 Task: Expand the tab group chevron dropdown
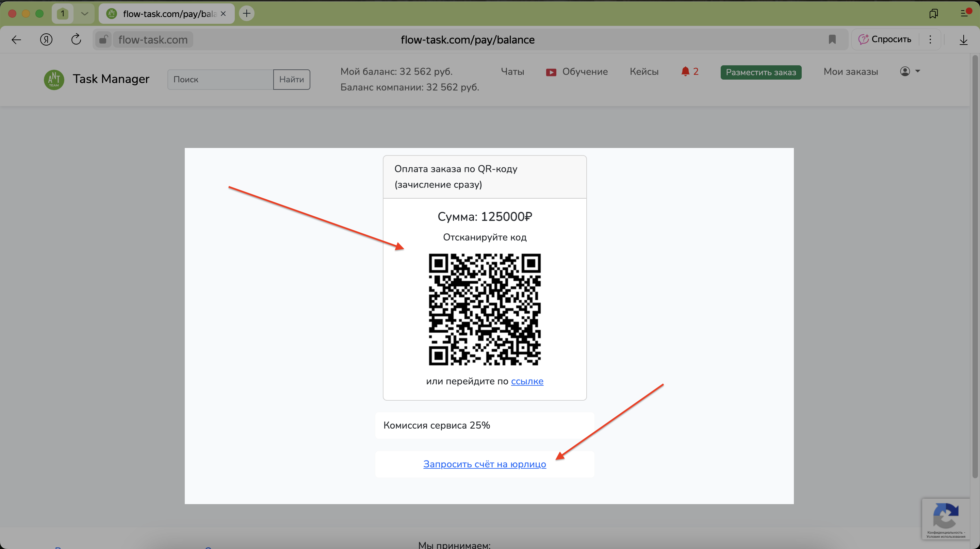(84, 14)
